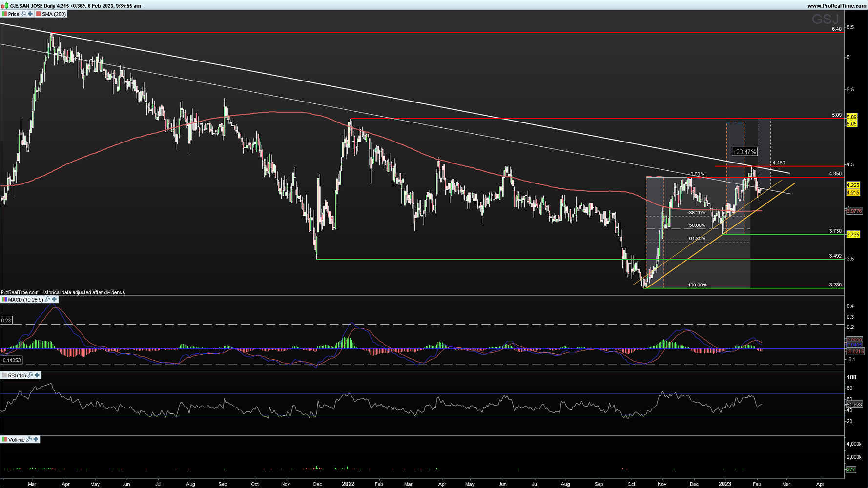Open Price settings wrench icon
Screen dimensions: 868x488
[24, 14]
